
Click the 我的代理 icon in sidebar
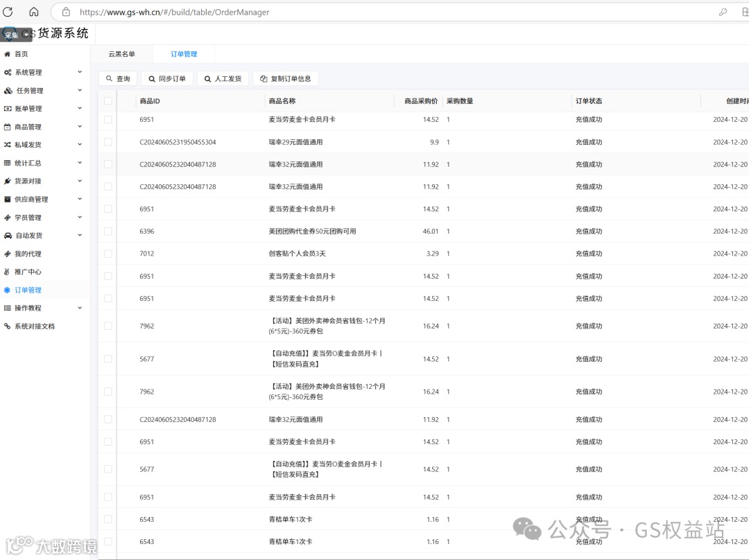(x=7, y=254)
